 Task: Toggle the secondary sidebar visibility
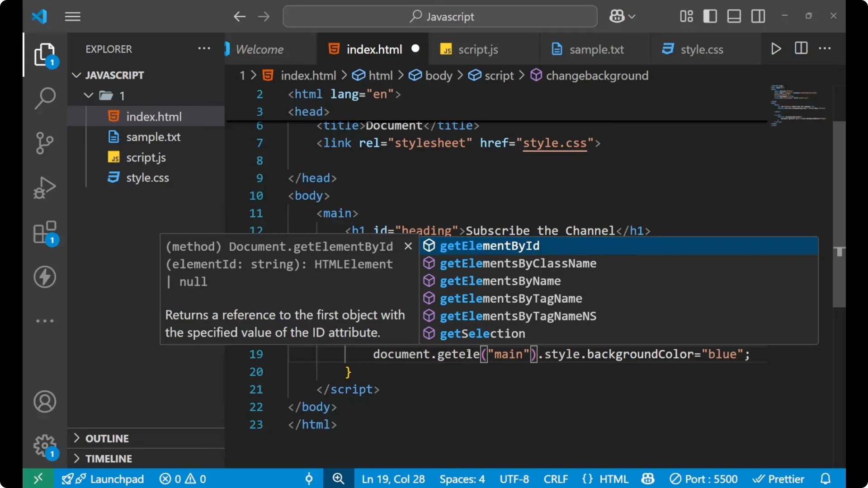tap(758, 16)
